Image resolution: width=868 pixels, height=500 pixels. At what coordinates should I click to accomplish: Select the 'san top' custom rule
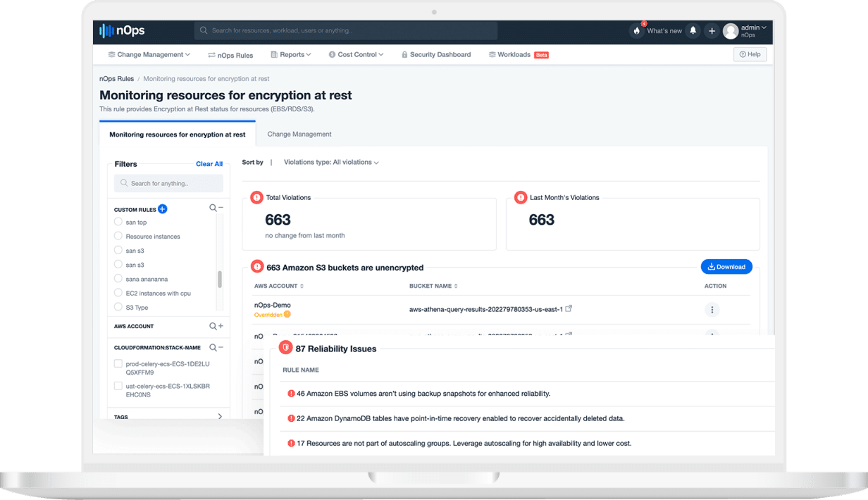(118, 223)
